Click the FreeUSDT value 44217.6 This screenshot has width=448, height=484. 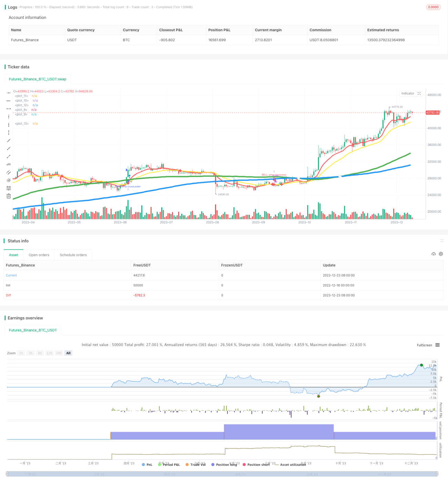click(x=139, y=275)
